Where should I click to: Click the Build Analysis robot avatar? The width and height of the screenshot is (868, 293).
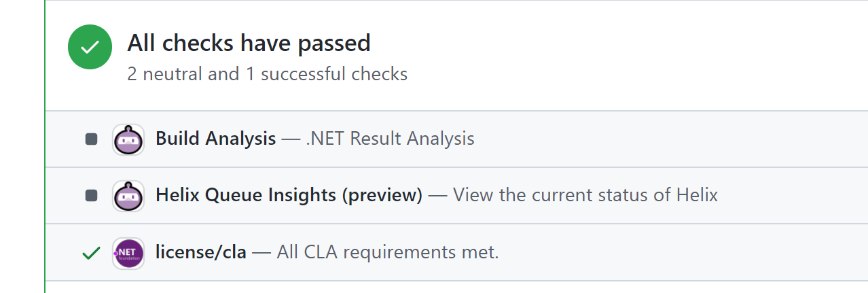[128, 139]
